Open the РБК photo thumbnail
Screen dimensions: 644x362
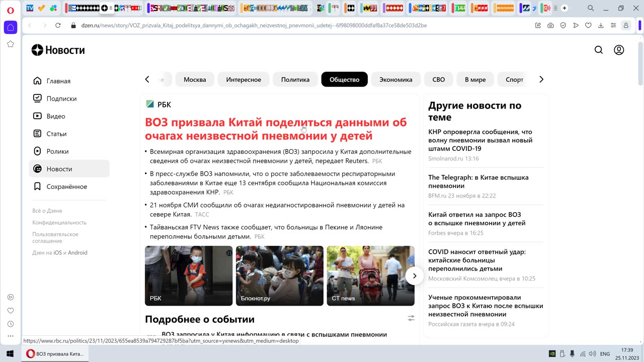[189, 276]
